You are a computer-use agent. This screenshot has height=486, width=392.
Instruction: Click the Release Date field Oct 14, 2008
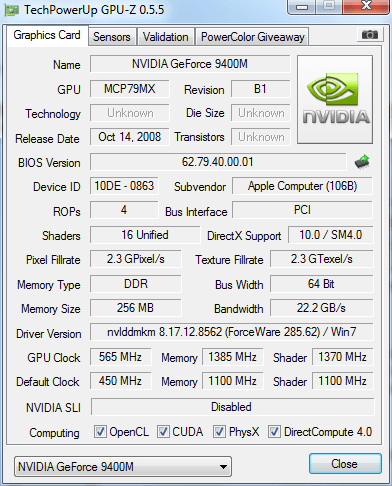point(130,137)
